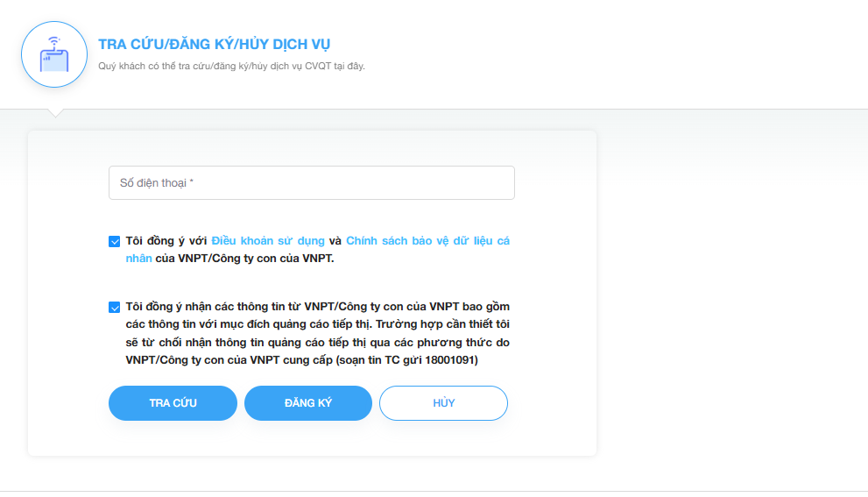Click the TRA CỨU button
This screenshot has width=868, height=497.
173,403
